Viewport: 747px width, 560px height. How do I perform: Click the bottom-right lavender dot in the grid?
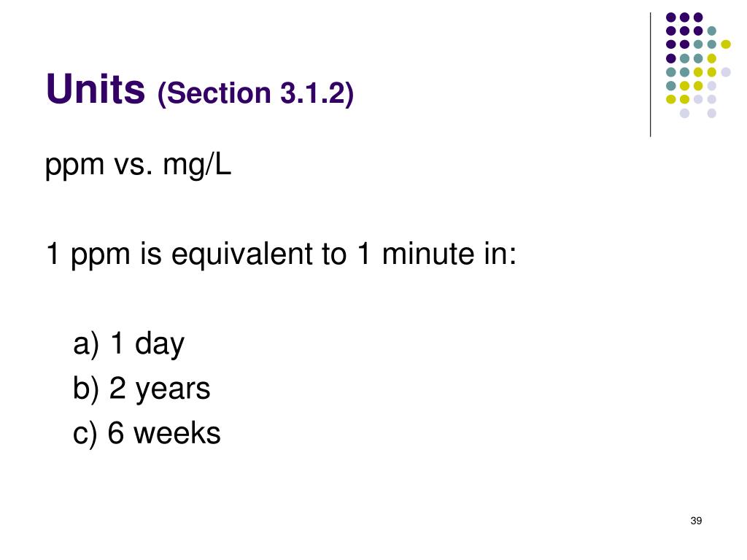[x=712, y=113]
